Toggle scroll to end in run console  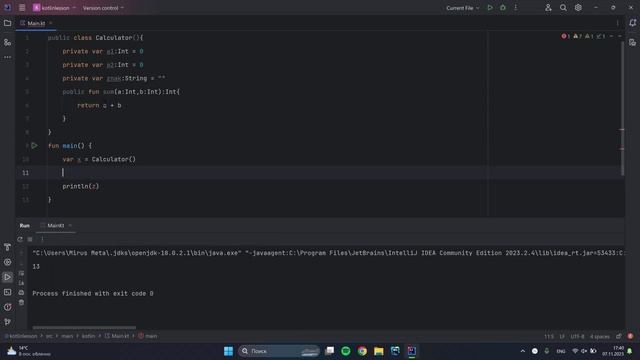pos(21,283)
